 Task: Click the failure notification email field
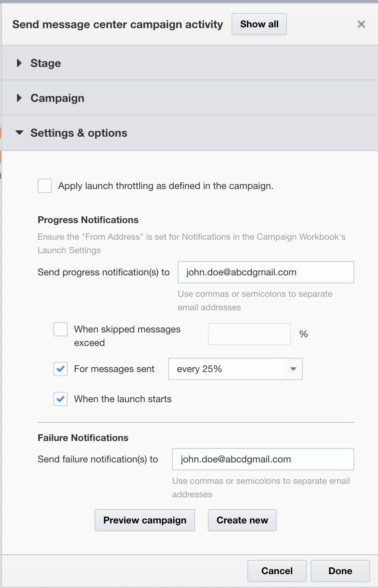pos(263,459)
